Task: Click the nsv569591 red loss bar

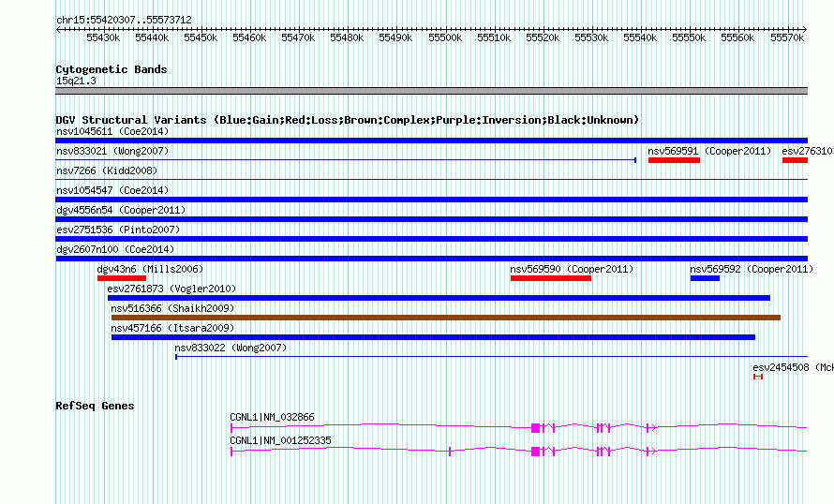Action: 674,160
